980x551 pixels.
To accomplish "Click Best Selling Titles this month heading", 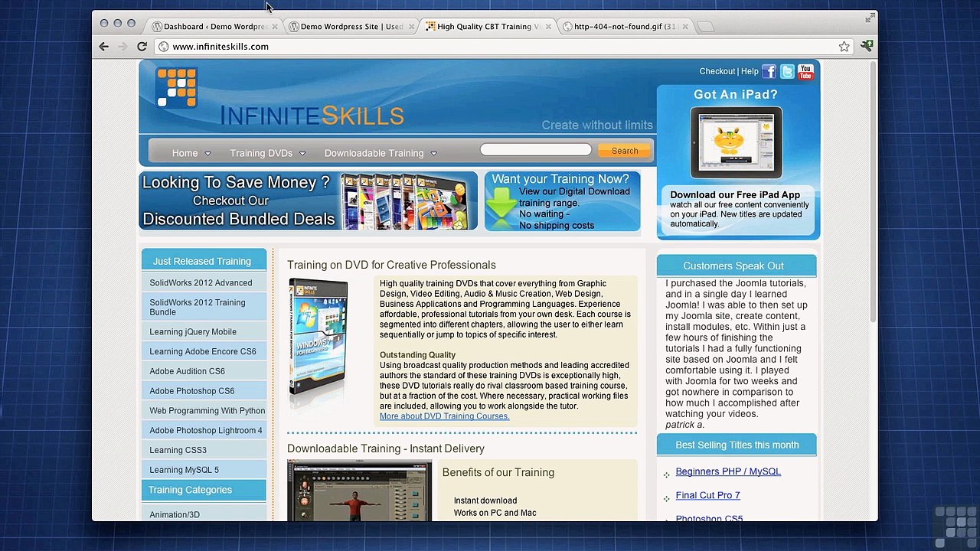I will (737, 445).
